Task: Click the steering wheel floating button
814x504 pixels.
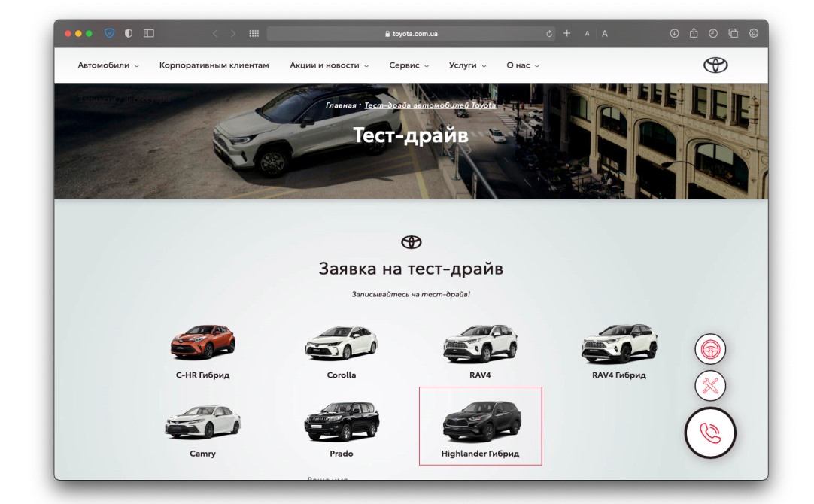Action: (x=710, y=349)
